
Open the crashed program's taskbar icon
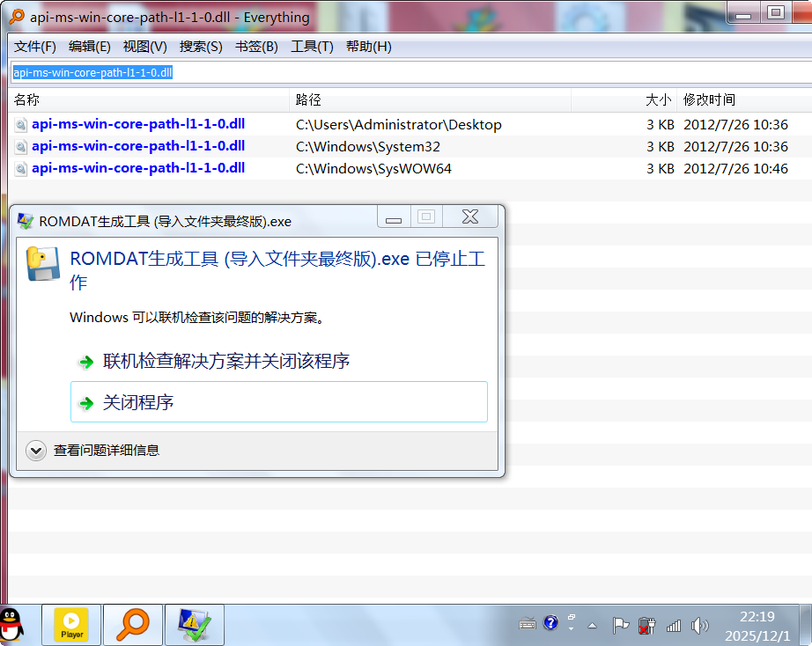point(194,624)
